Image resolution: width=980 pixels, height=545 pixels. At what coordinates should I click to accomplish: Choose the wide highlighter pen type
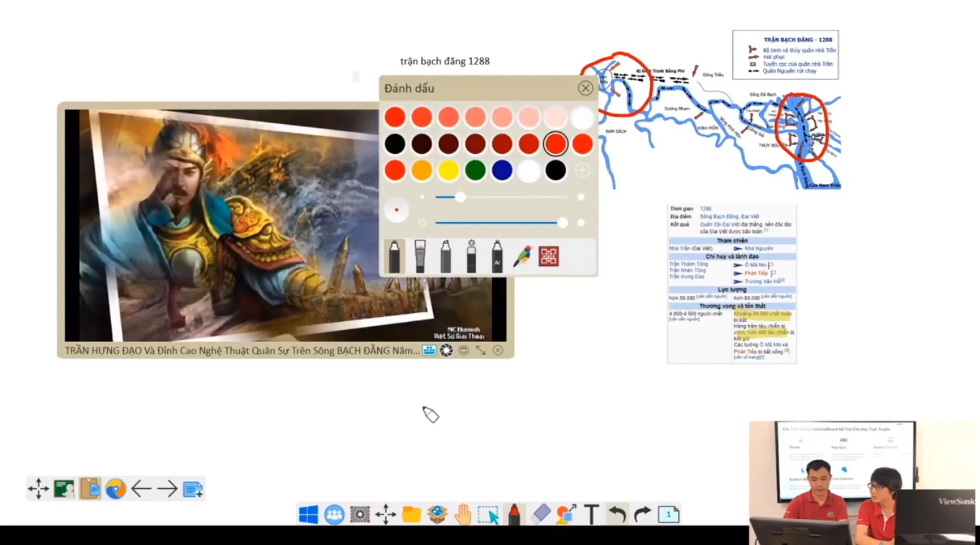[x=420, y=256]
